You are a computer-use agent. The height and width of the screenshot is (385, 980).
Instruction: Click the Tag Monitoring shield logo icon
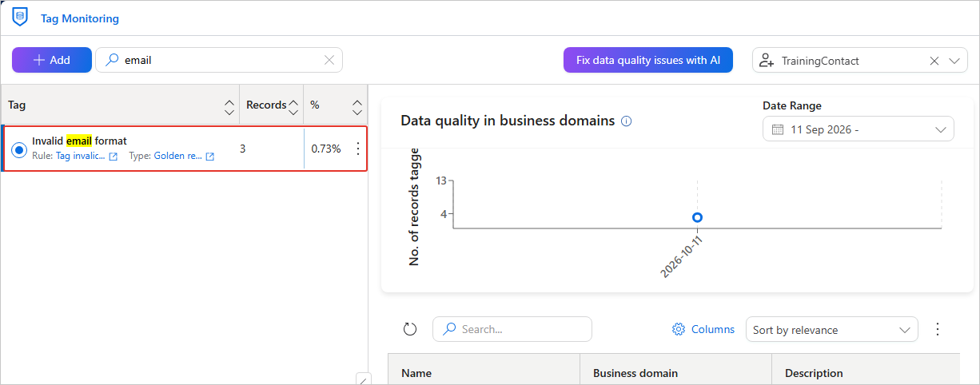(x=20, y=16)
